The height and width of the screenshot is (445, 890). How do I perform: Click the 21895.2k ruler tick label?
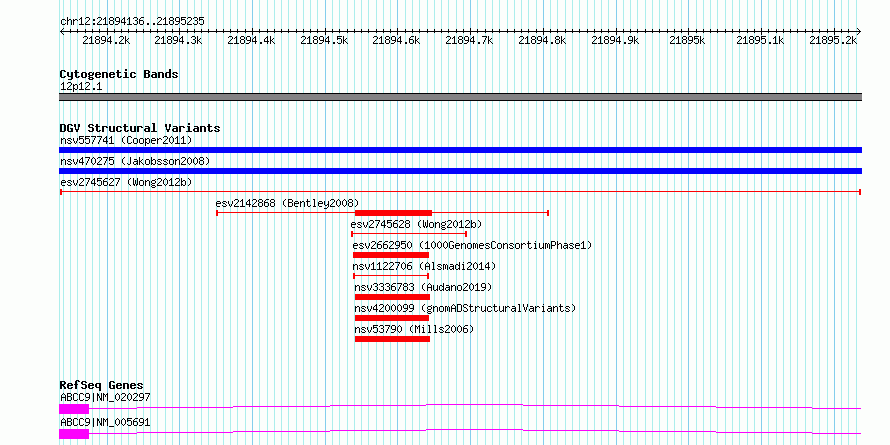tap(833, 40)
